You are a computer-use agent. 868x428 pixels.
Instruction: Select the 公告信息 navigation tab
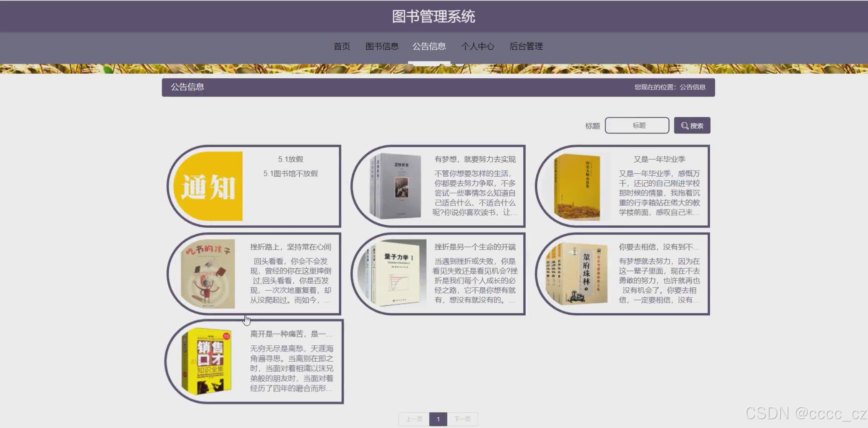pyautogui.click(x=429, y=47)
